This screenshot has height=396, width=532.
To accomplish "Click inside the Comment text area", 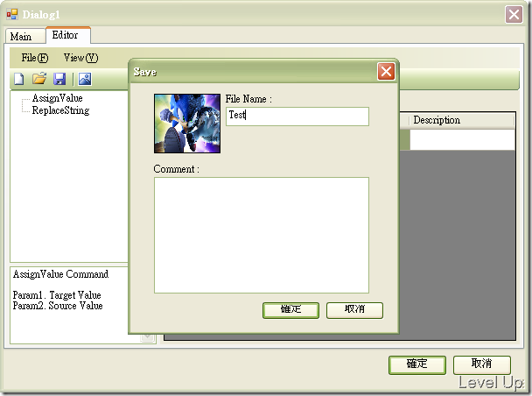I will [x=262, y=235].
